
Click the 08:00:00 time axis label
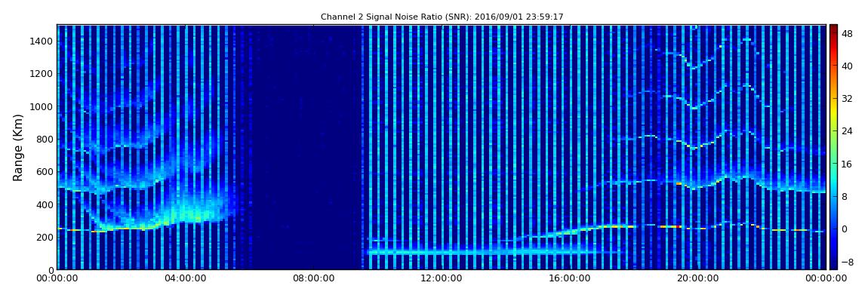(313, 279)
